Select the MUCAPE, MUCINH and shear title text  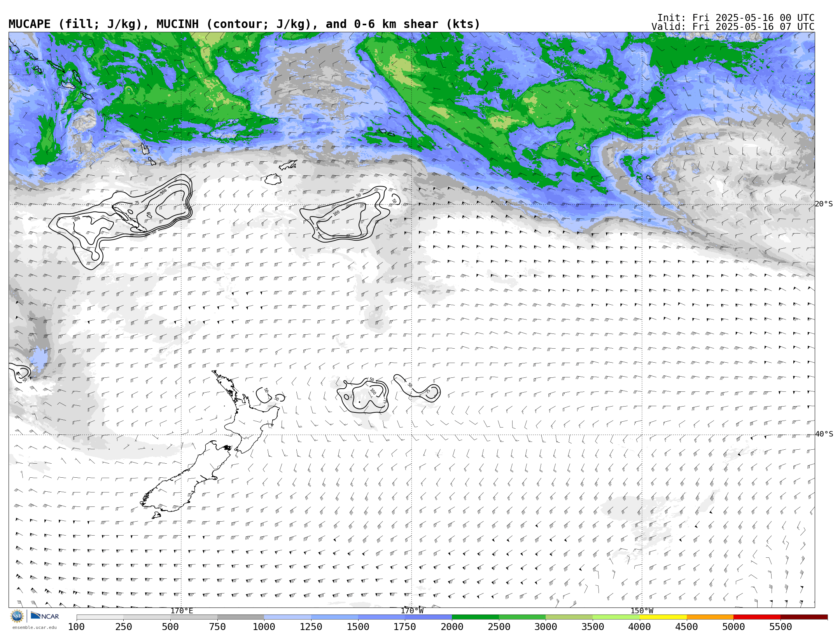click(x=244, y=24)
